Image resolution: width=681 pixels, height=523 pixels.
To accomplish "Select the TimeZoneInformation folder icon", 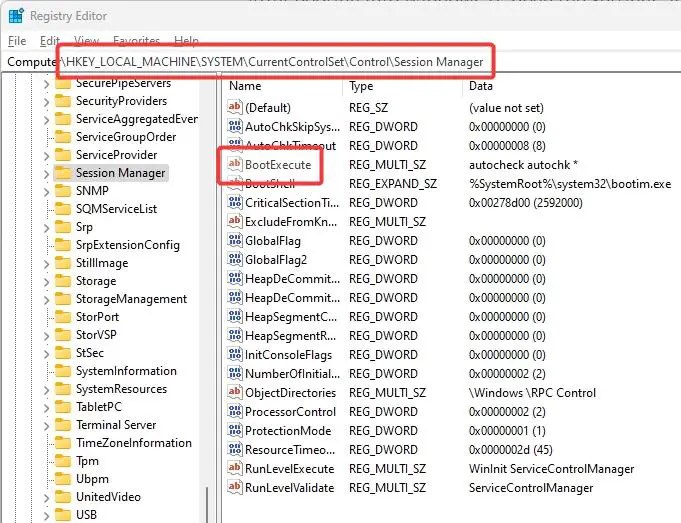I will click(63, 443).
